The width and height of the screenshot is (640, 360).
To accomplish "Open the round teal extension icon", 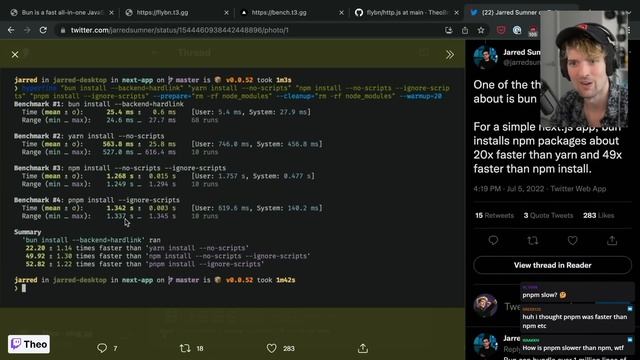I will pos(517,30).
